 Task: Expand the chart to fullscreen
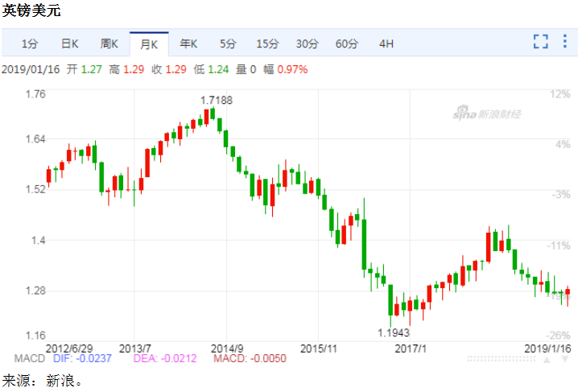[540, 42]
